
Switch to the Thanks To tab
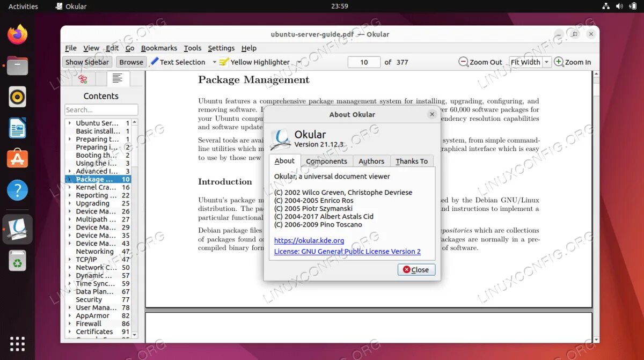click(412, 161)
